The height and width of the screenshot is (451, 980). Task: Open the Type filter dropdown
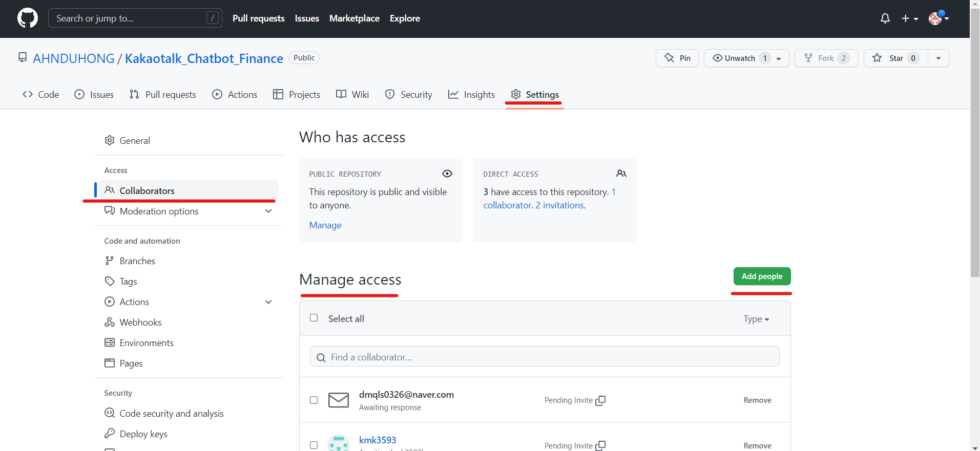click(x=757, y=319)
